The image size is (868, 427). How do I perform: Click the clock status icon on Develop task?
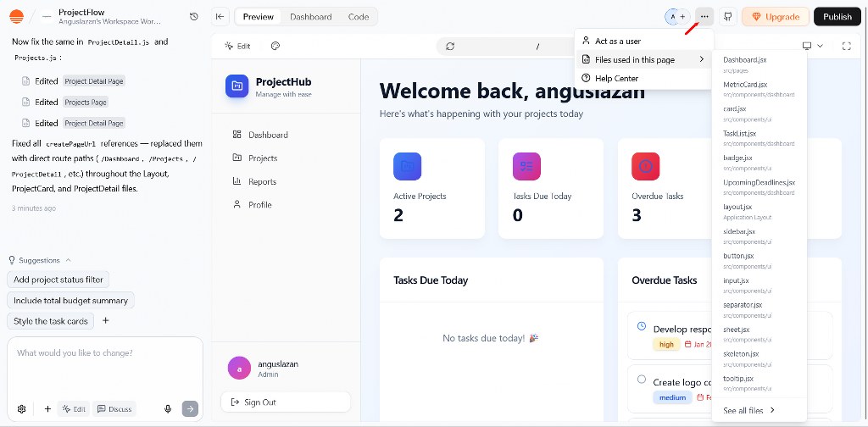642,326
